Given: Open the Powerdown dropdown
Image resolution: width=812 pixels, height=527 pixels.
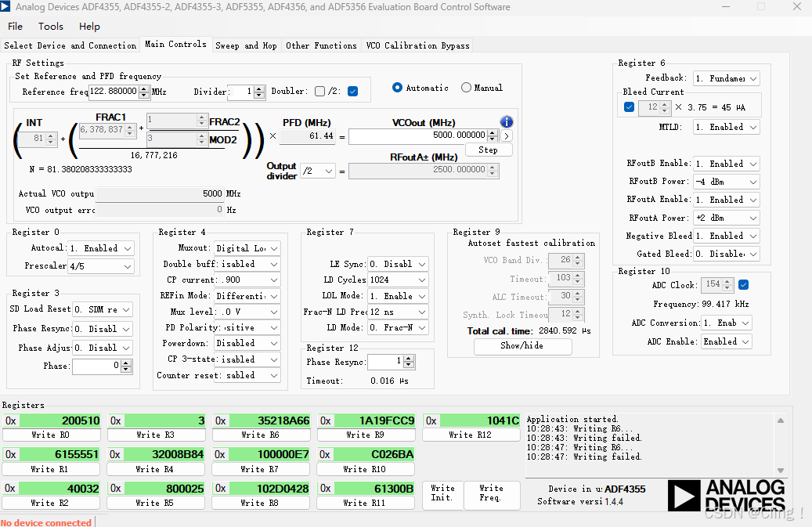Looking at the screenshot, I should (x=247, y=343).
